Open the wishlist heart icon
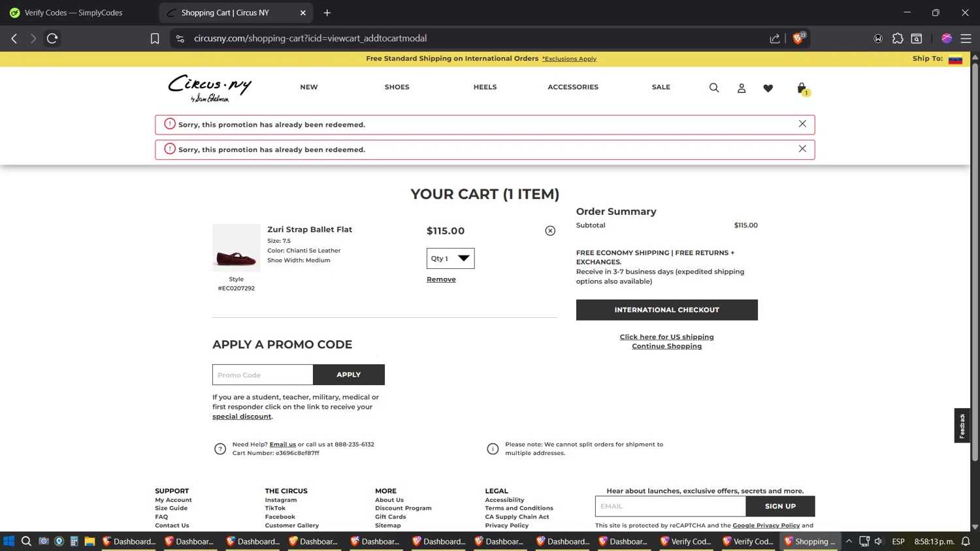The height and width of the screenshot is (551, 980). coord(768,87)
